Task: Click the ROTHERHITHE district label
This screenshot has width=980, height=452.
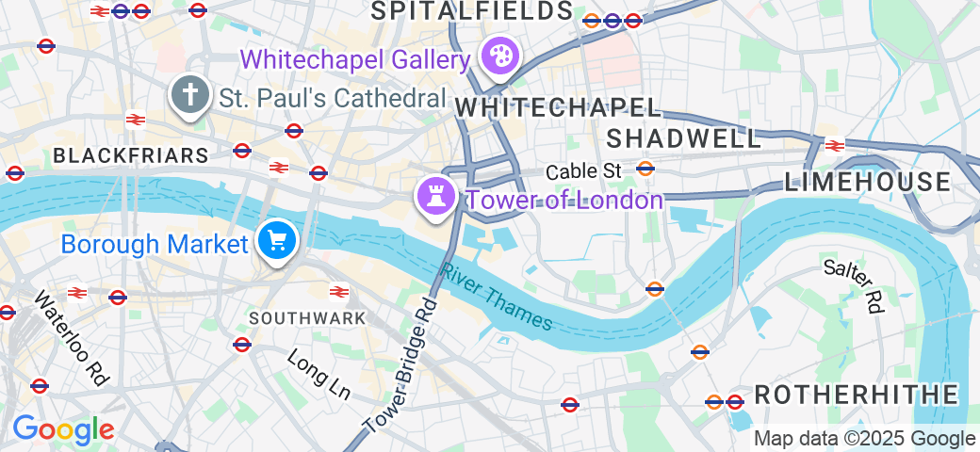Action: 857,395
